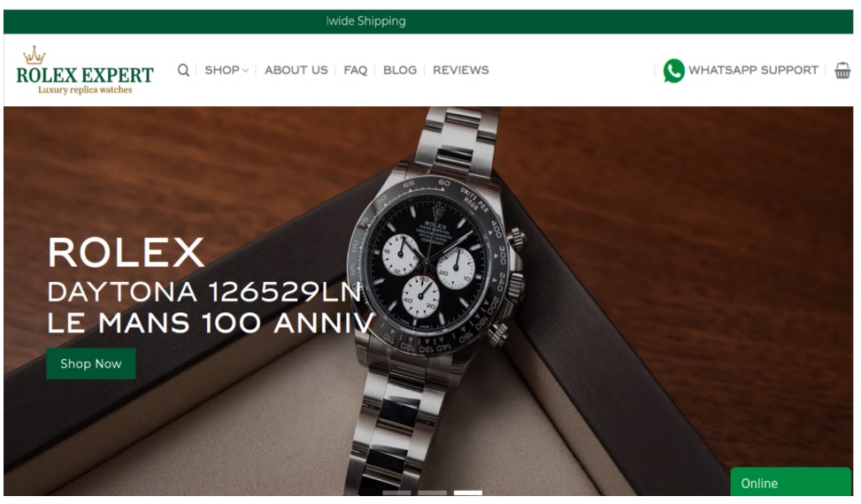
Task: Select the first slider indicator dash
Action: pyautogui.click(x=396, y=493)
